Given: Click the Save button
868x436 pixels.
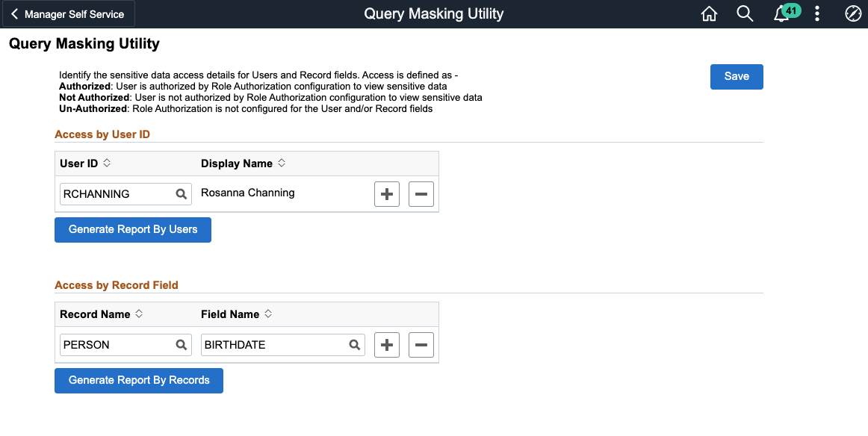Looking at the screenshot, I should (737, 76).
